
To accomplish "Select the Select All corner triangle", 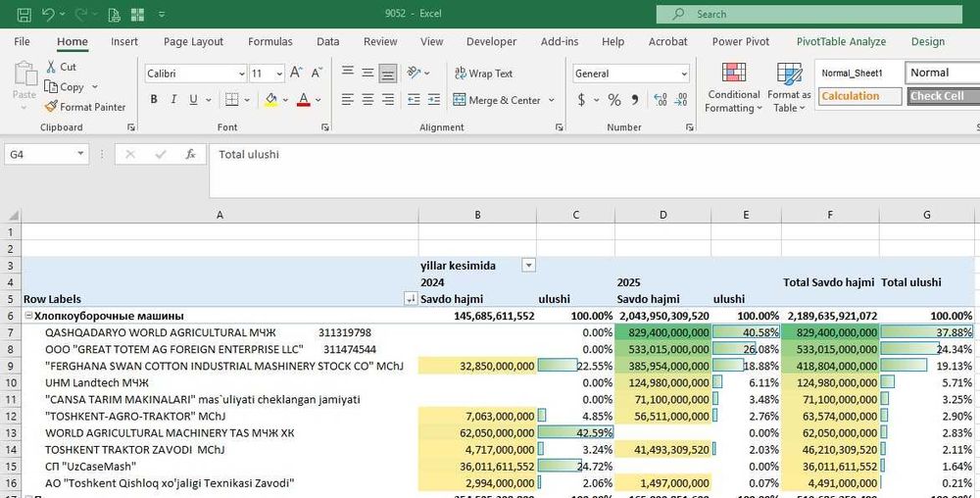I will pos(11,215).
